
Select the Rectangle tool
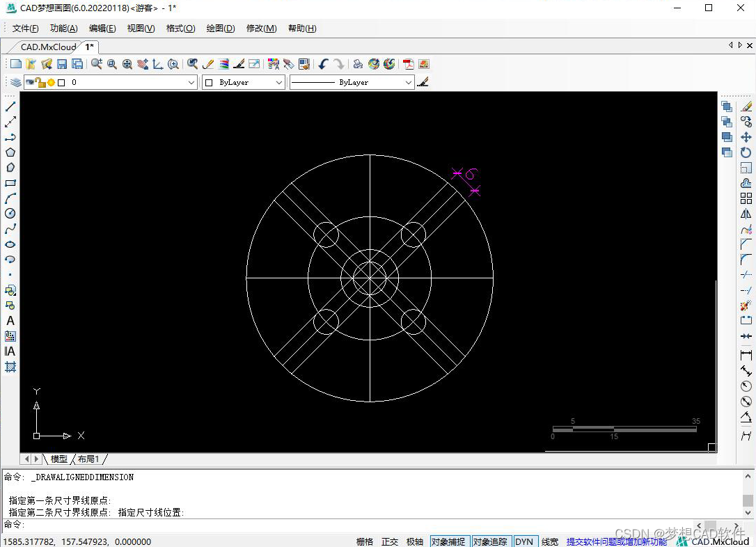[x=10, y=183]
